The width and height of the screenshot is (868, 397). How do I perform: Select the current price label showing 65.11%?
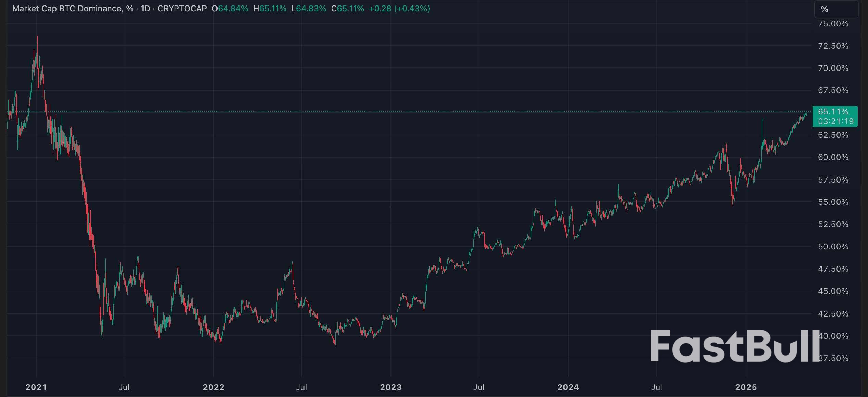834,111
